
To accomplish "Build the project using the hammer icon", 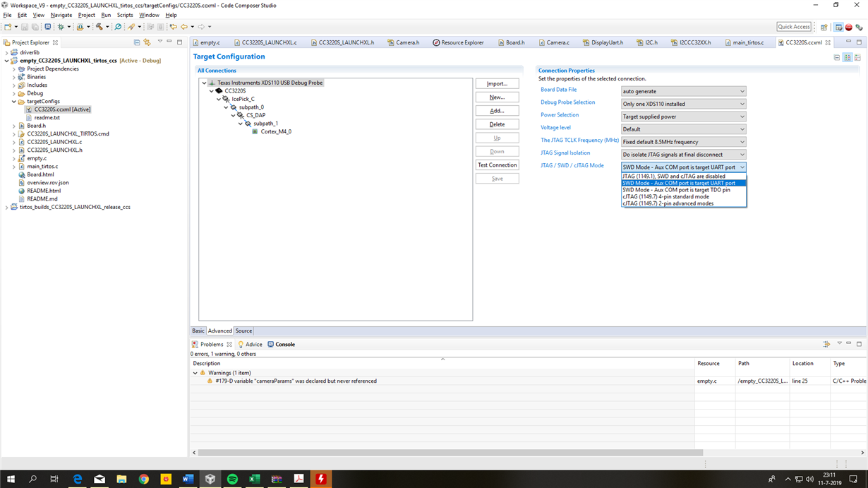I will pyautogui.click(x=99, y=27).
